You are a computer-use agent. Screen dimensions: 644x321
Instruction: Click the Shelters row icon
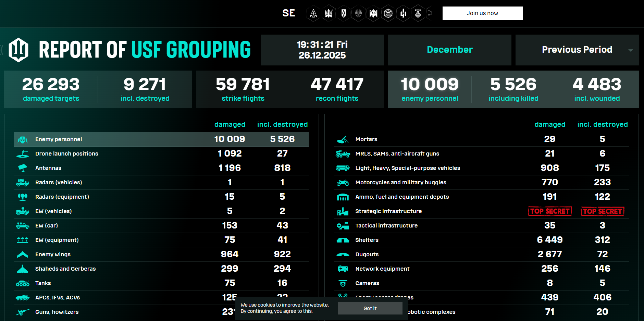343,240
